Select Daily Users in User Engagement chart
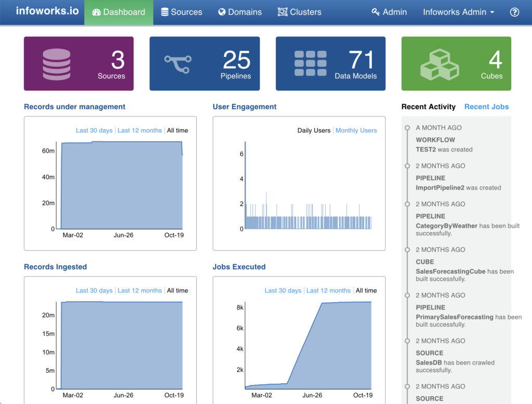 click(x=314, y=130)
